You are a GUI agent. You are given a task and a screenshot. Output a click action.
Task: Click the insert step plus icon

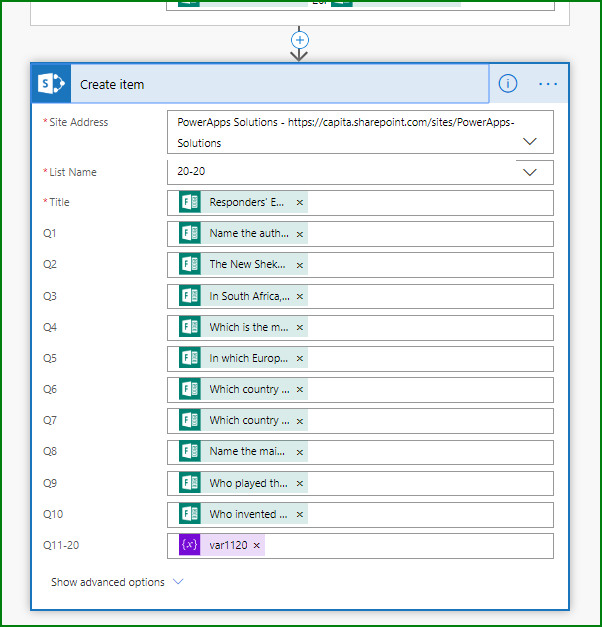pos(300,40)
